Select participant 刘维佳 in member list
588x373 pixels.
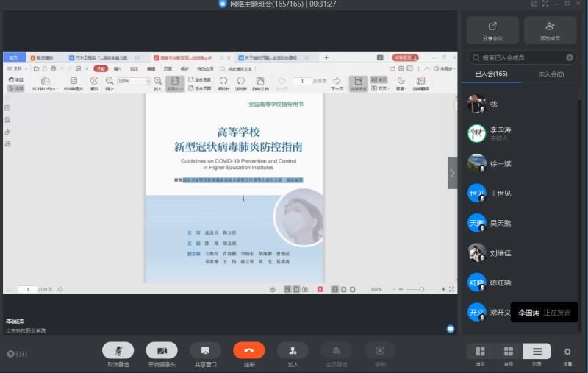tap(521, 253)
